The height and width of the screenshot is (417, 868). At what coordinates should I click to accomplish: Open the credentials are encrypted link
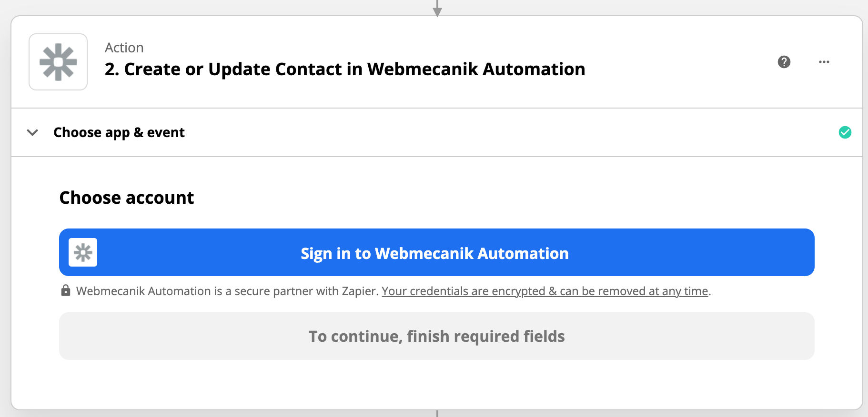point(545,291)
